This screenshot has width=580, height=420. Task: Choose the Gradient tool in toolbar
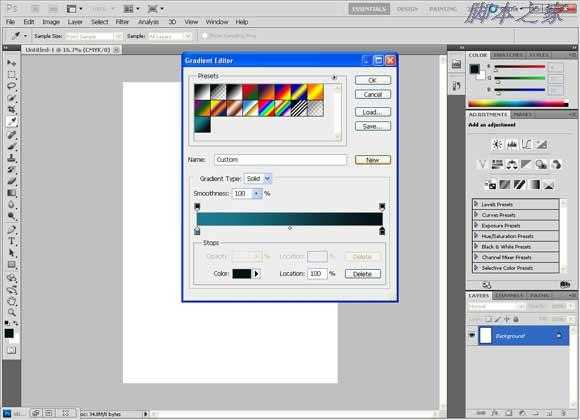pos(11,193)
